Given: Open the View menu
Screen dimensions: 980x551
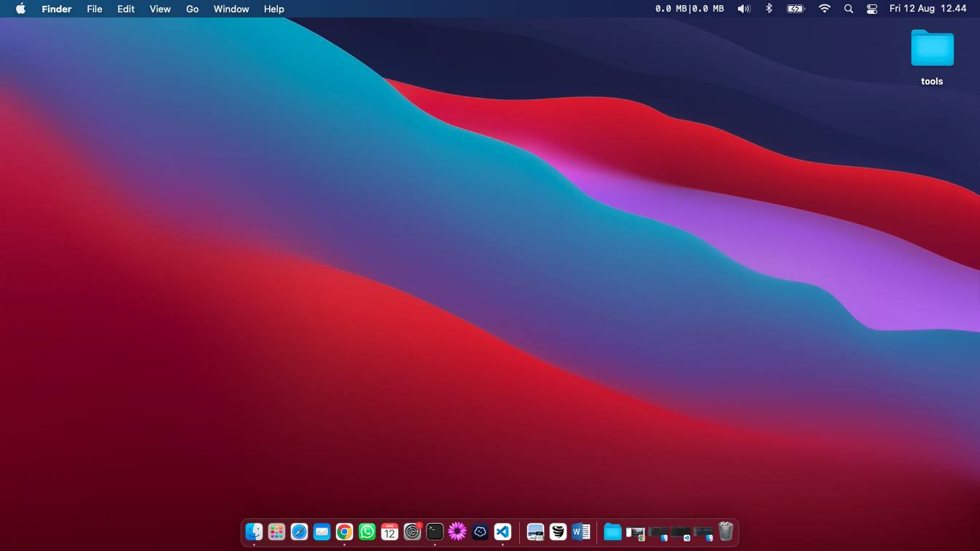Looking at the screenshot, I should [160, 9].
